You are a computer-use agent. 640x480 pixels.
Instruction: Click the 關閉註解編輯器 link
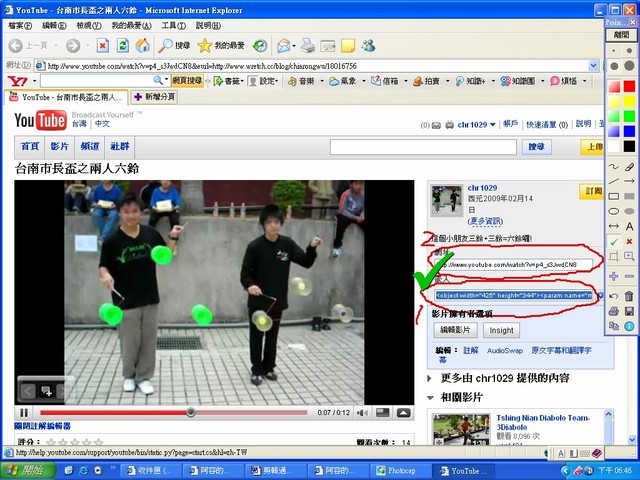pos(42,426)
